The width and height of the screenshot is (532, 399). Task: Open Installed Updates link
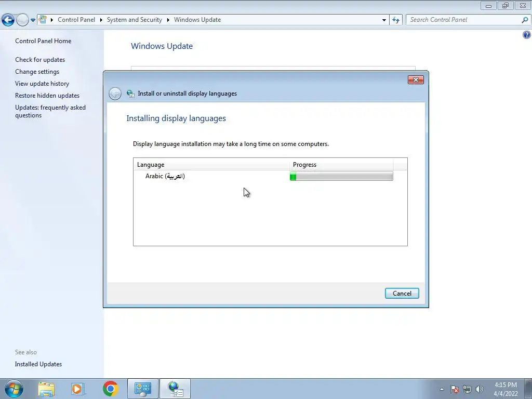[x=38, y=364]
